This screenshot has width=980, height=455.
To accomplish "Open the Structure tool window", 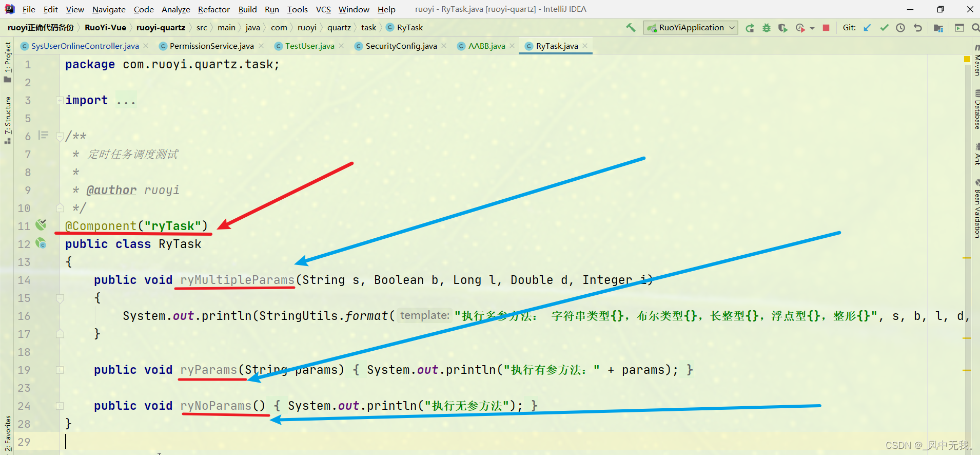I will (7, 120).
